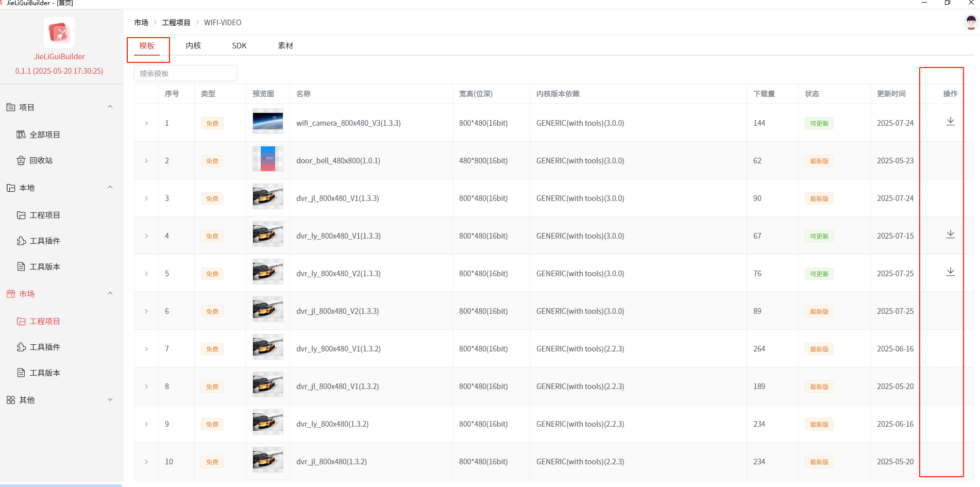
Task: Go to 工程项目 in breadcrumb
Action: pos(176,23)
